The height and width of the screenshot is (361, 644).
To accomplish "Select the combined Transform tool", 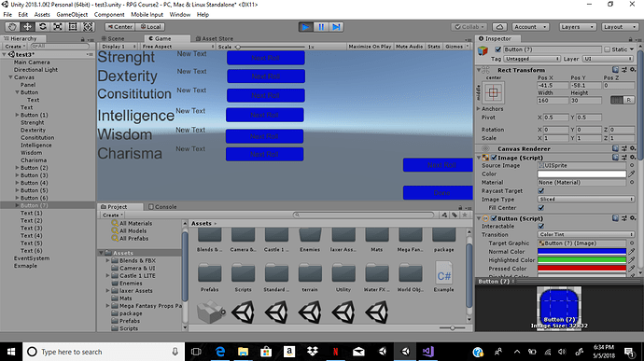I will [88, 27].
